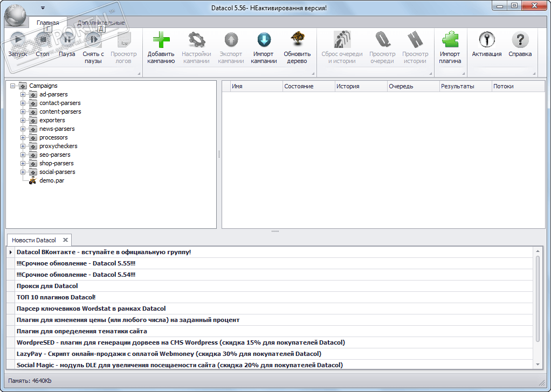The height and width of the screenshot is (392, 551).
Task: Expand the proxycheckers folder
Action: coord(23,146)
